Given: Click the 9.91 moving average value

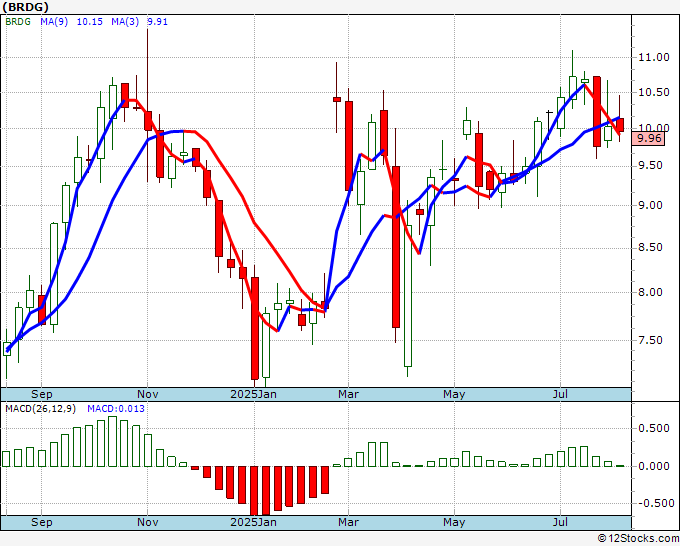Looking at the screenshot, I should click(157, 22).
